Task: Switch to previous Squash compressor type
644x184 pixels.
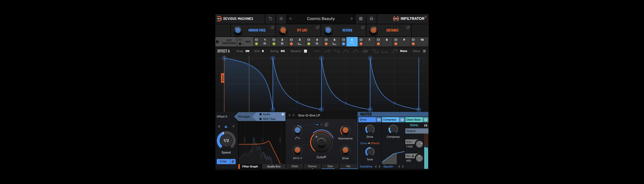Action: tap(399, 166)
